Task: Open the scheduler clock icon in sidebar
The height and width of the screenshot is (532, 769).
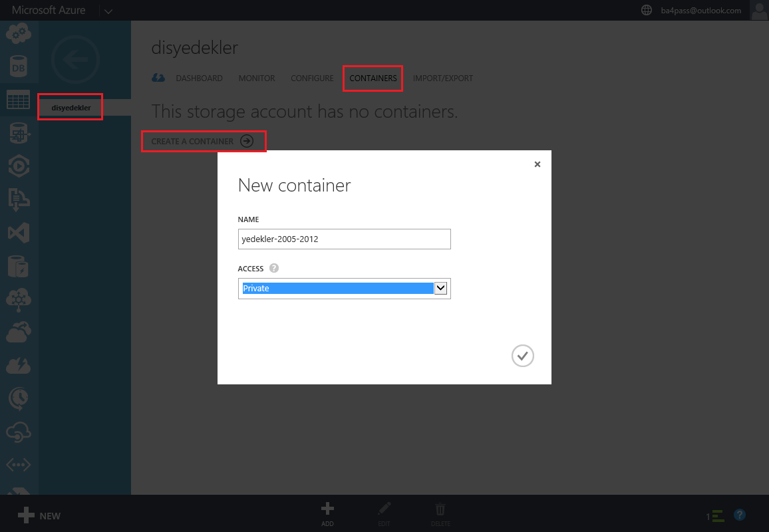Action: [x=19, y=399]
